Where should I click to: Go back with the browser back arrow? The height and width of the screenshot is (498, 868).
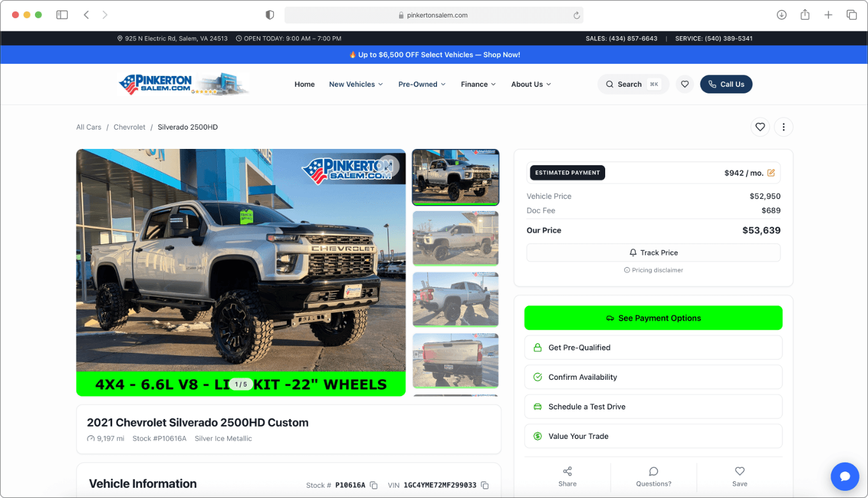pyautogui.click(x=86, y=15)
